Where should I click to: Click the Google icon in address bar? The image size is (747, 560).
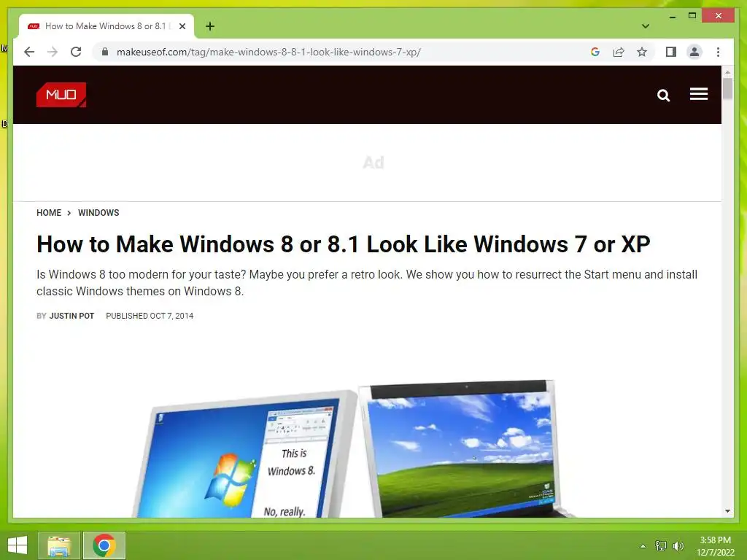pyautogui.click(x=595, y=52)
